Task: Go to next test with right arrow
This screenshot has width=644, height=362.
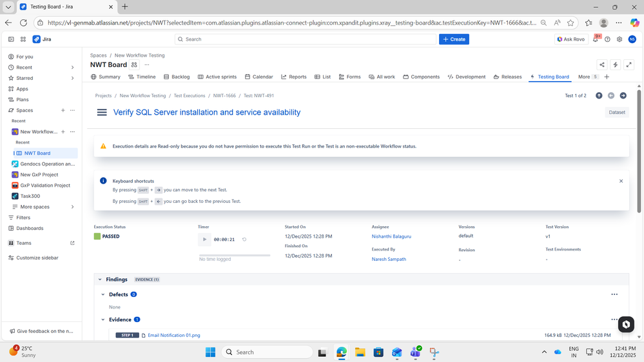Action: (623, 95)
